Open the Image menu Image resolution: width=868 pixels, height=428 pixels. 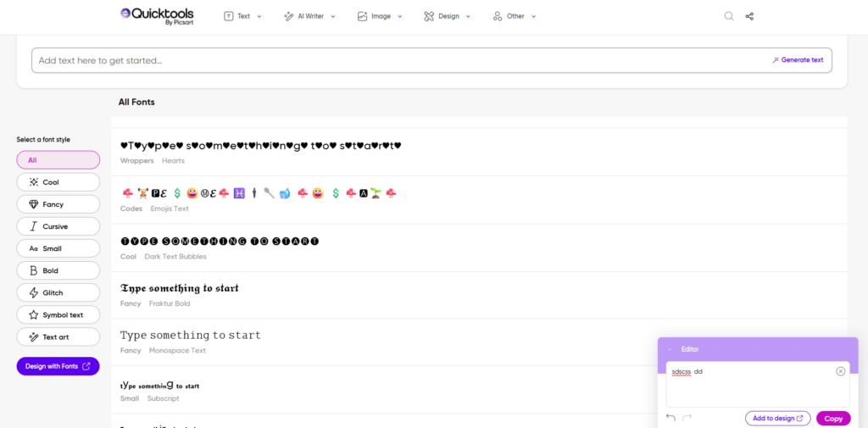pyautogui.click(x=379, y=16)
